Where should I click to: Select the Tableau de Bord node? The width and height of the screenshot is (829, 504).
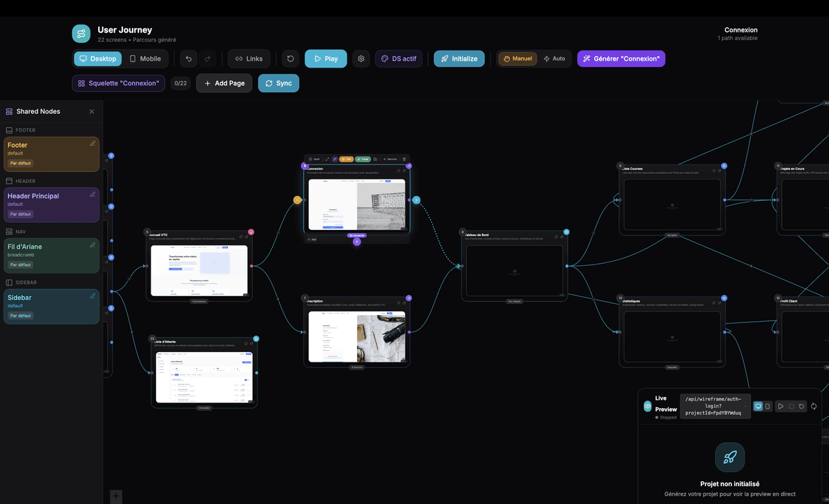point(515,265)
